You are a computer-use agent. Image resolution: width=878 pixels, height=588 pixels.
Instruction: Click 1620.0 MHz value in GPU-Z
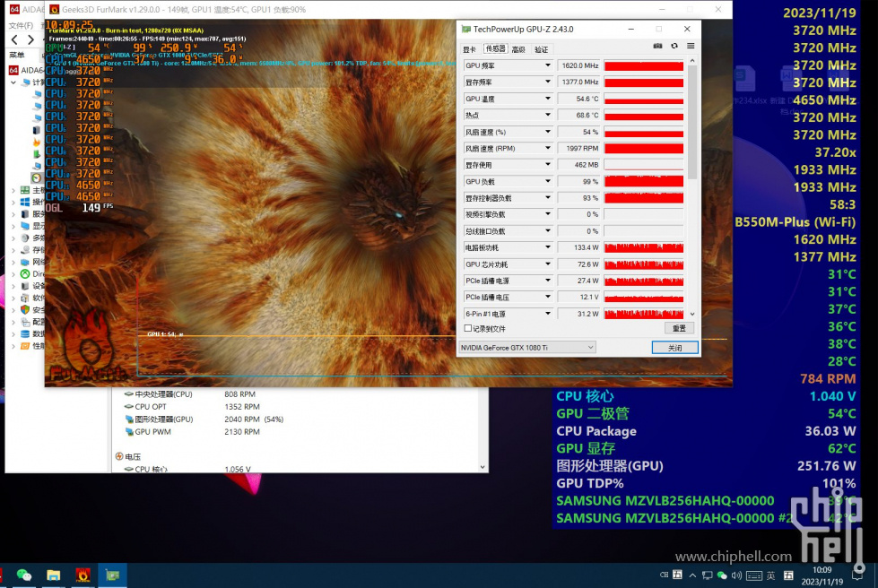pos(580,65)
